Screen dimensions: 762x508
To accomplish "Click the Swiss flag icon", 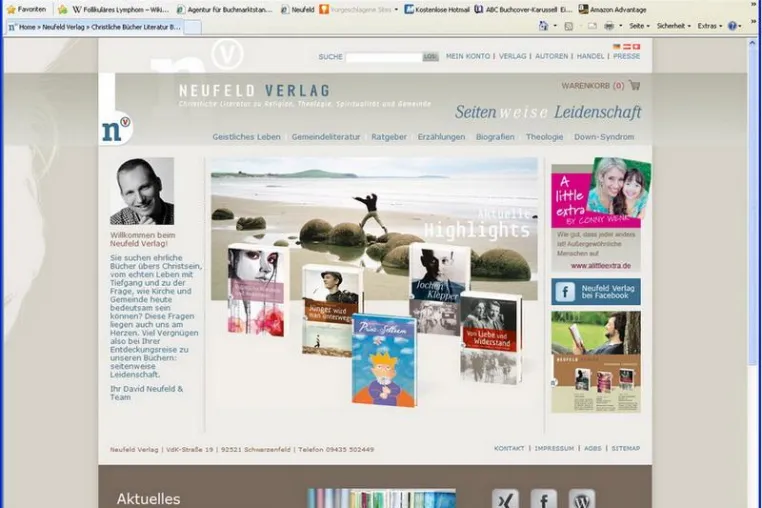I will (636, 47).
